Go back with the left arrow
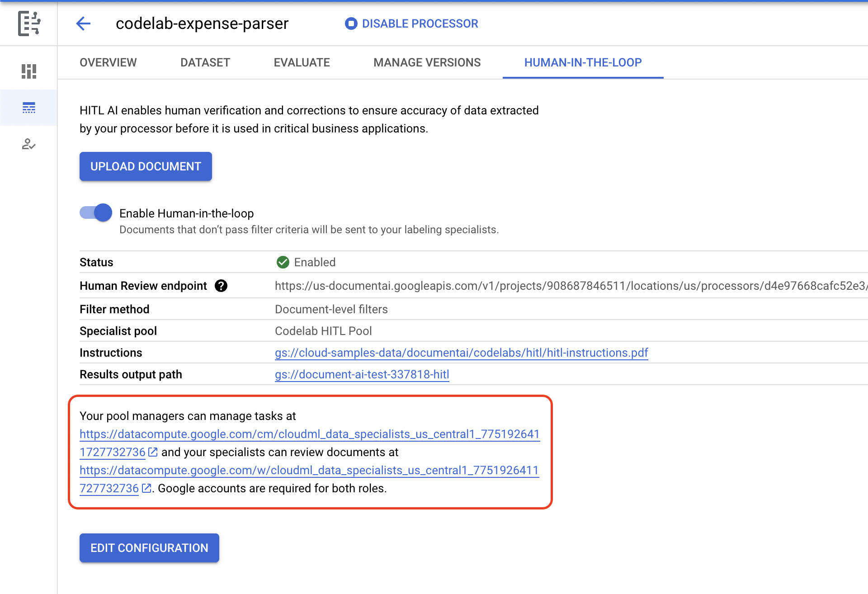This screenshot has height=594, width=868. tap(83, 24)
